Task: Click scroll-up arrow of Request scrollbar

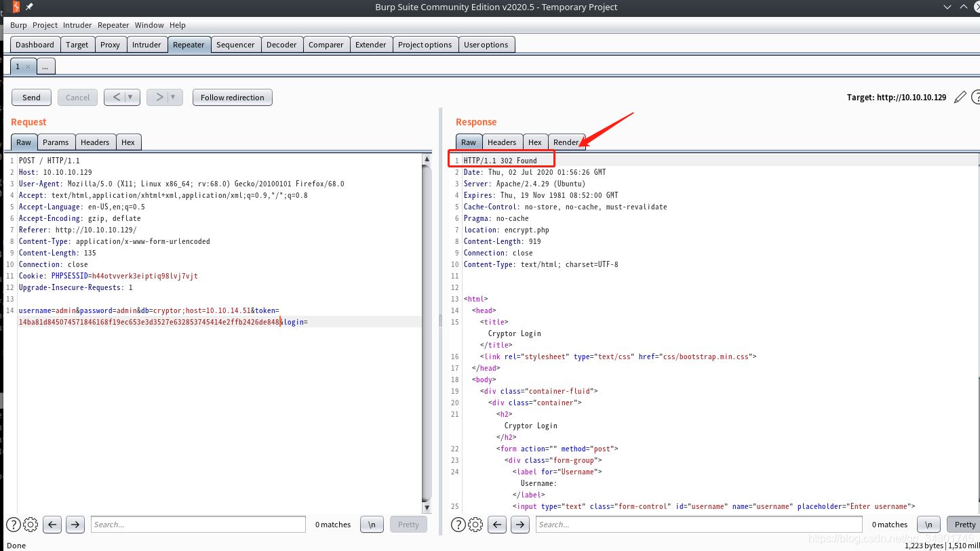Action: click(427, 159)
